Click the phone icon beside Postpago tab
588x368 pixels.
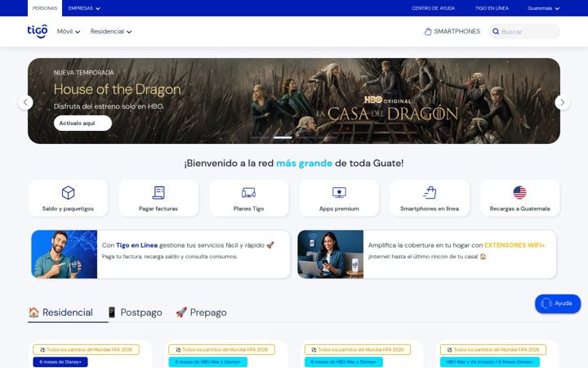[112, 312]
